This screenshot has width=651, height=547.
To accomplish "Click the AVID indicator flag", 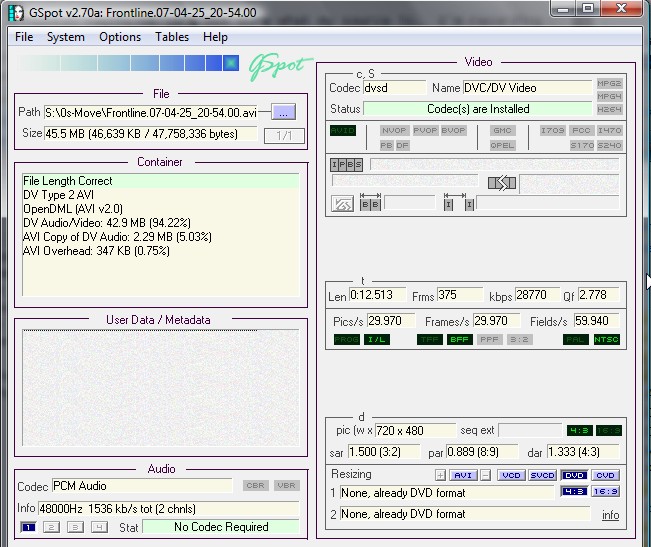I will coord(343,130).
